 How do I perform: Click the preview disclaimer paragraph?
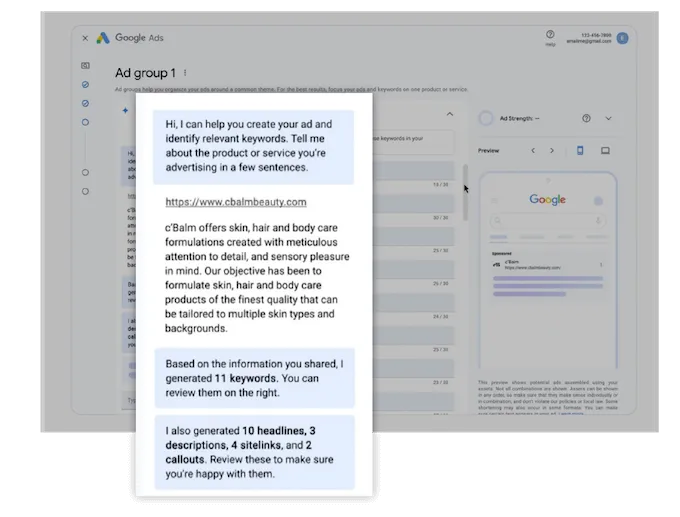[548, 397]
